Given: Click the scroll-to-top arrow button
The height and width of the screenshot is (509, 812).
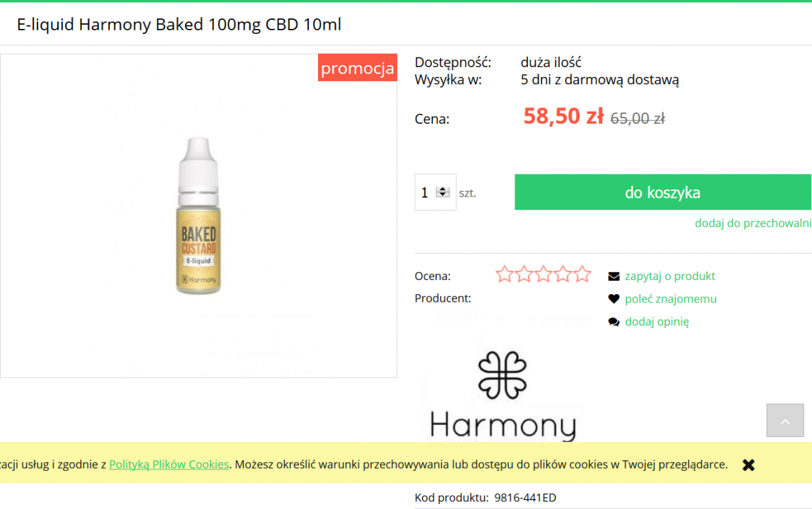Looking at the screenshot, I should (x=785, y=421).
